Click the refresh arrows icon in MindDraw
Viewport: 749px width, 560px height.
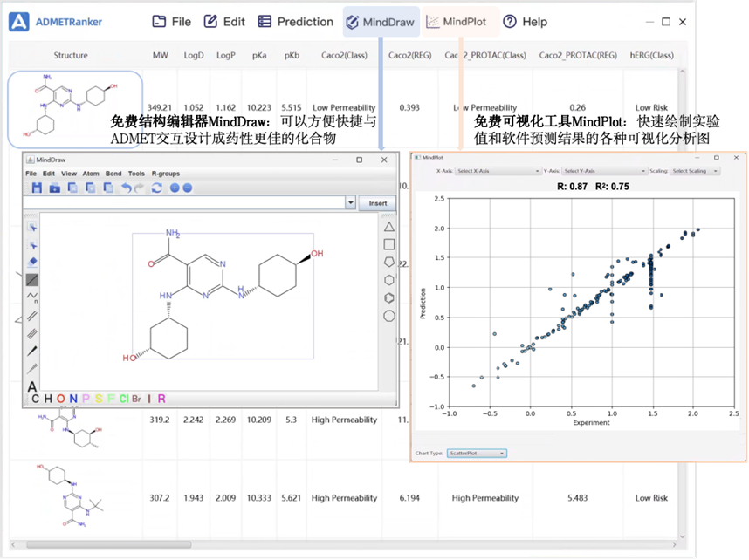pos(156,188)
